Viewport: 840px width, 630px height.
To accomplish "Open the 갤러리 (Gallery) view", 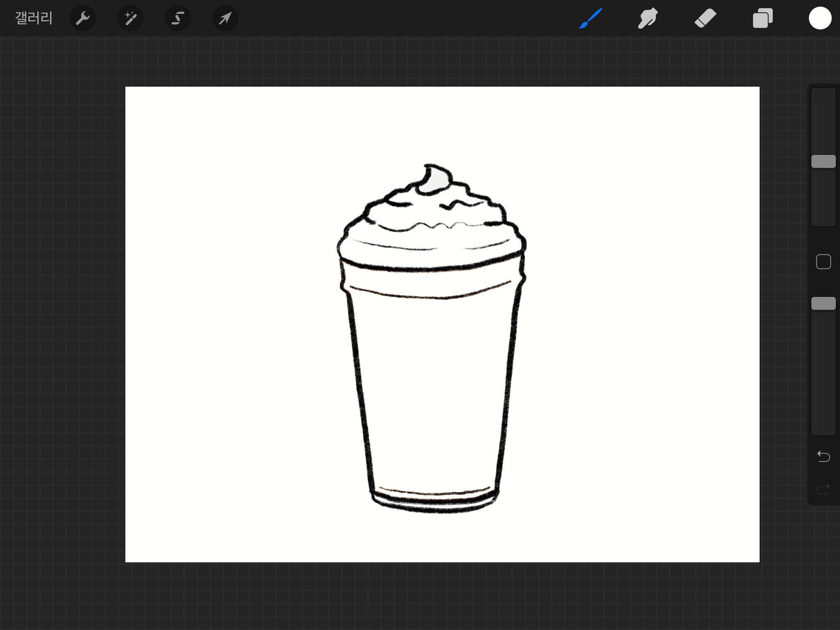I will [34, 18].
